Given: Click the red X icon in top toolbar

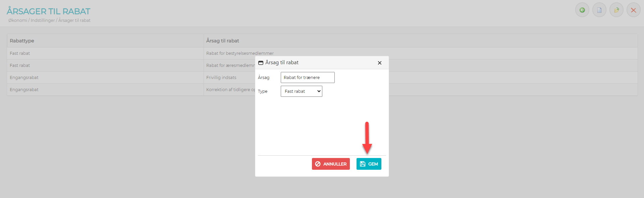Looking at the screenshot, I should (x=633, y=10).
